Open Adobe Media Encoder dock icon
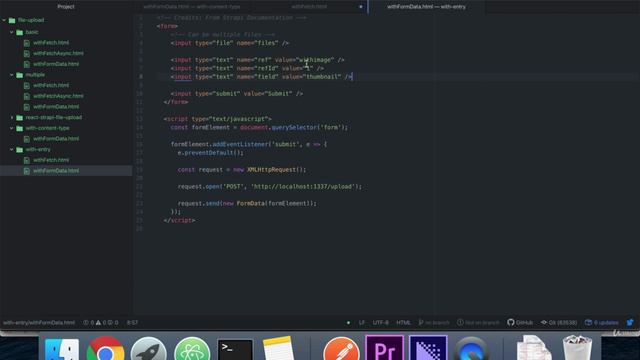The height and width of the screenshot is (360, 640). 428,348
